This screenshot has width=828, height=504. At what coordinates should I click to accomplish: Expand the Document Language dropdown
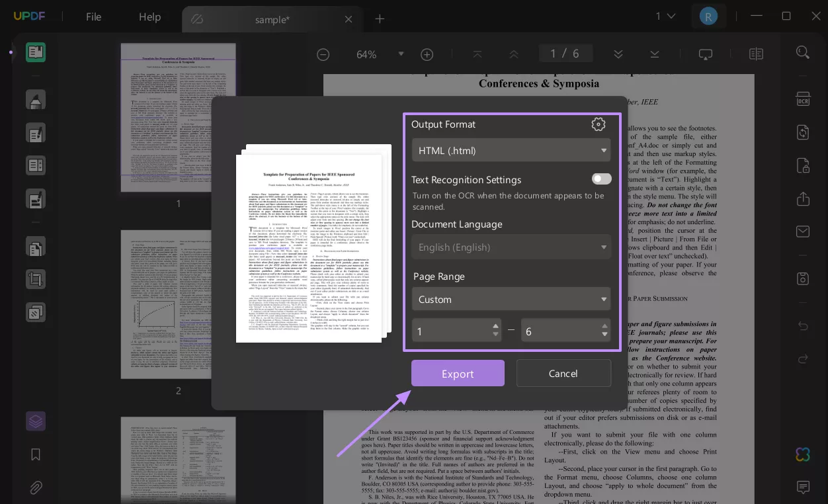tap(511, 247)
